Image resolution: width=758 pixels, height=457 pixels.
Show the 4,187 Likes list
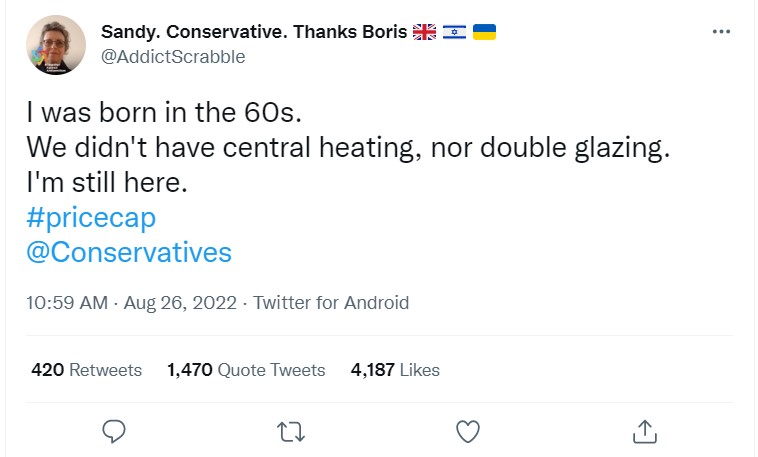click(395, 370)
